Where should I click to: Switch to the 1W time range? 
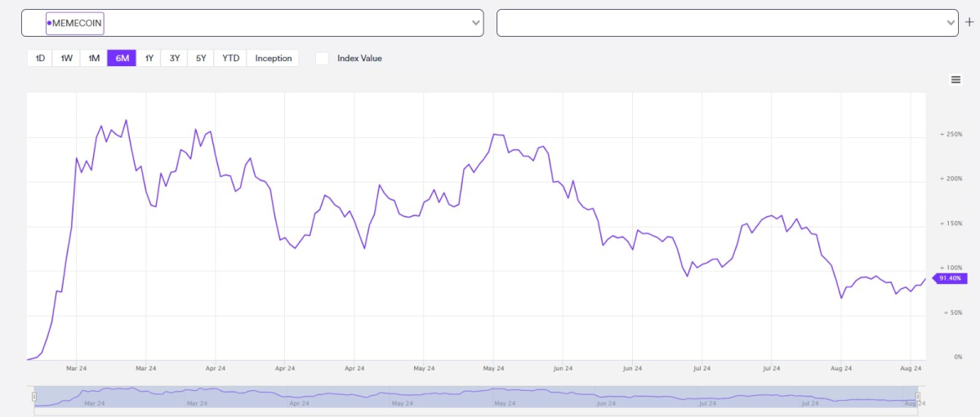(67, 58)
